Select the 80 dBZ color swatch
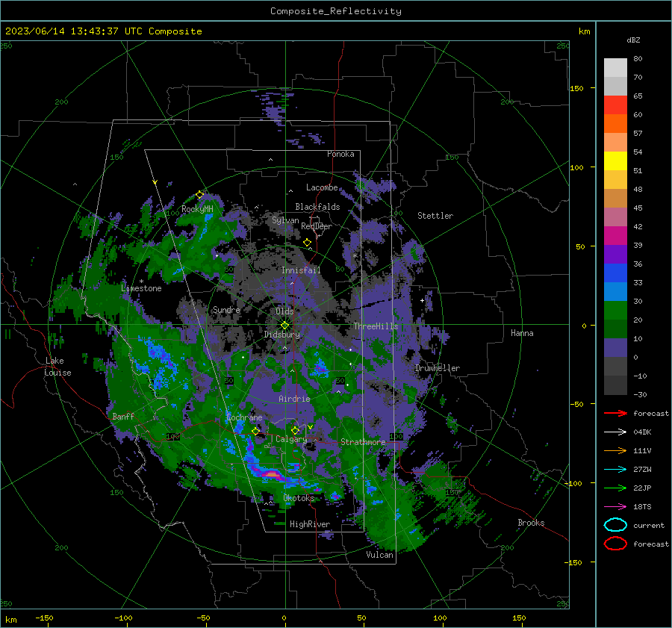672x628 pixels. [615, 67]
